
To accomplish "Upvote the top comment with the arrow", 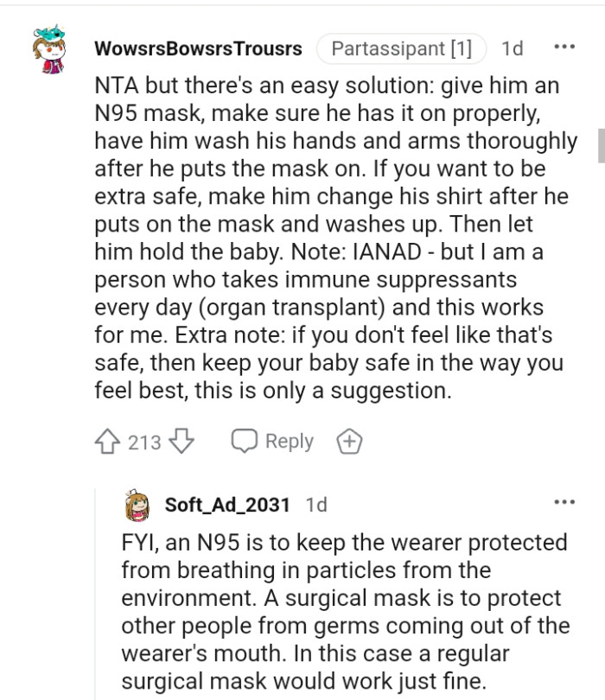I will 108,441.
